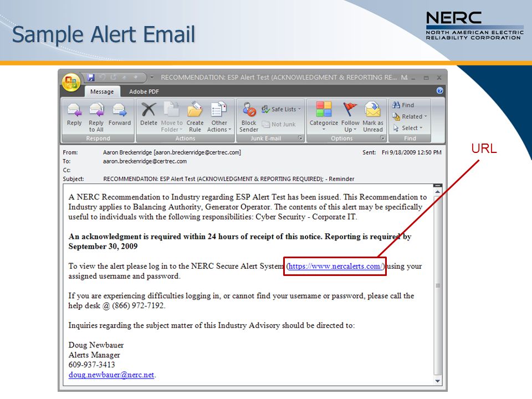Image resolution: width=532 pixels, height=399 pixels.
Task: Click the doug.newbauer@nerc.net email link
Action: click(x=111, y=375)
